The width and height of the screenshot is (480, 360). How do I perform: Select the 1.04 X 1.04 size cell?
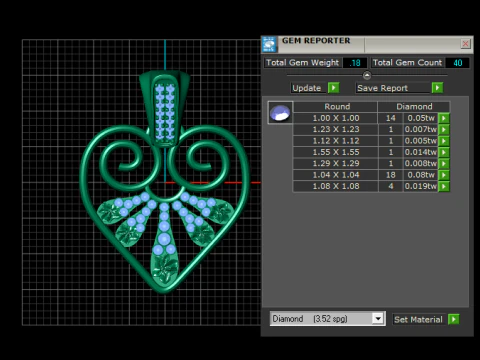pyautogui.click(x=336, y=175)
